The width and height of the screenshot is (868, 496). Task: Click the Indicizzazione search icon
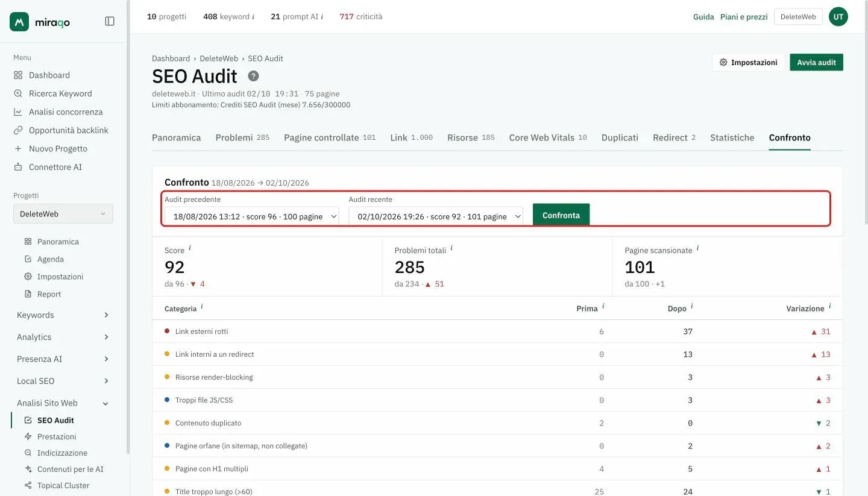[28, 453]
